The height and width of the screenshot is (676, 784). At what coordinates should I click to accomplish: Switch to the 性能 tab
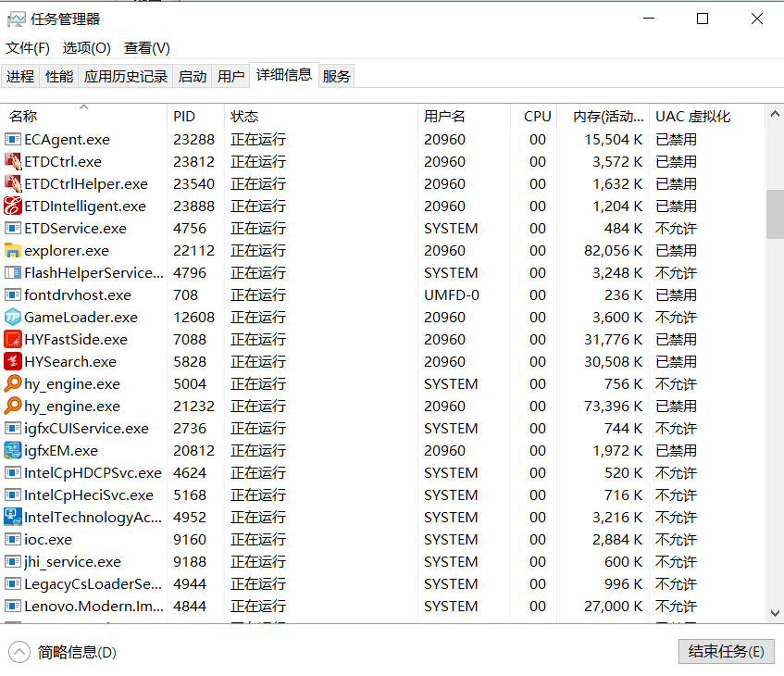(59, 76)
